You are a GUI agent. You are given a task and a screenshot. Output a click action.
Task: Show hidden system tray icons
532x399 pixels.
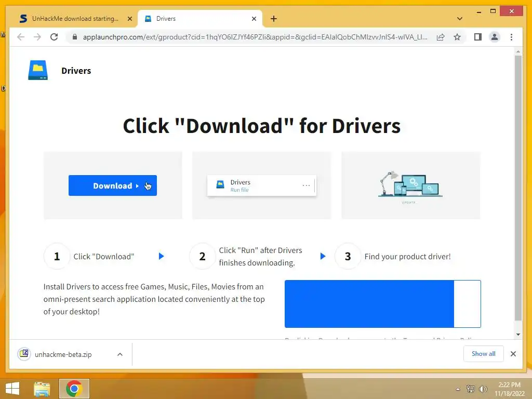pos(458,389)
